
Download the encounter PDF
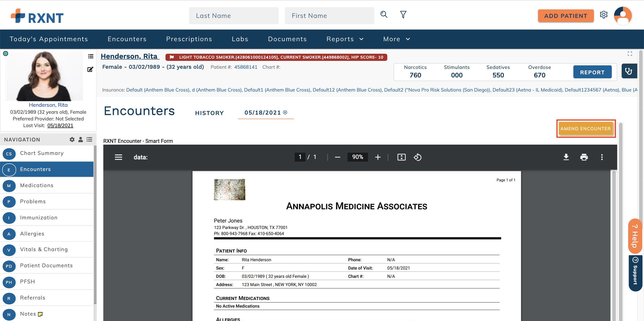[566, 157]
